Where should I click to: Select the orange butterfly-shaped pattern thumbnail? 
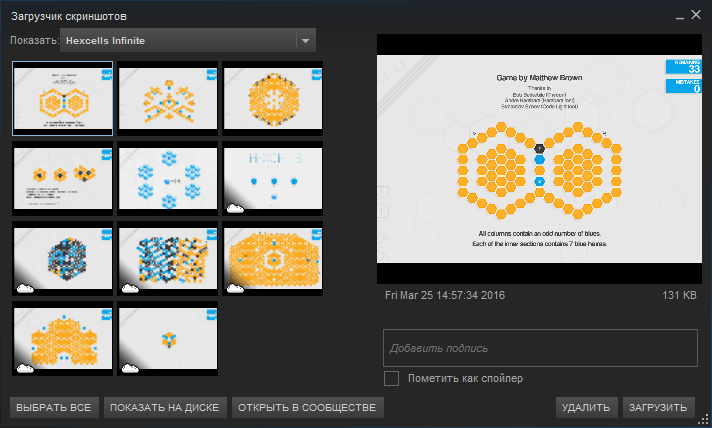168,98
